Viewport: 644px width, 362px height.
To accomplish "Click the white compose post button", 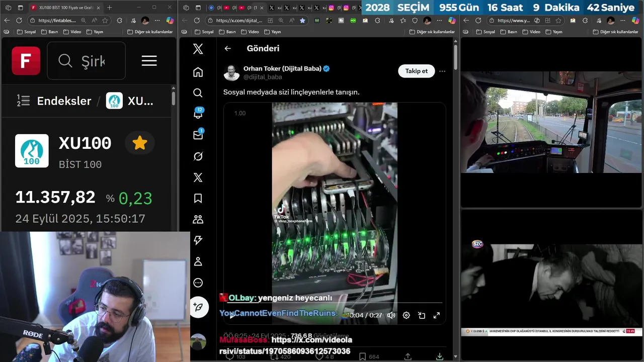I will coord(199,307).
